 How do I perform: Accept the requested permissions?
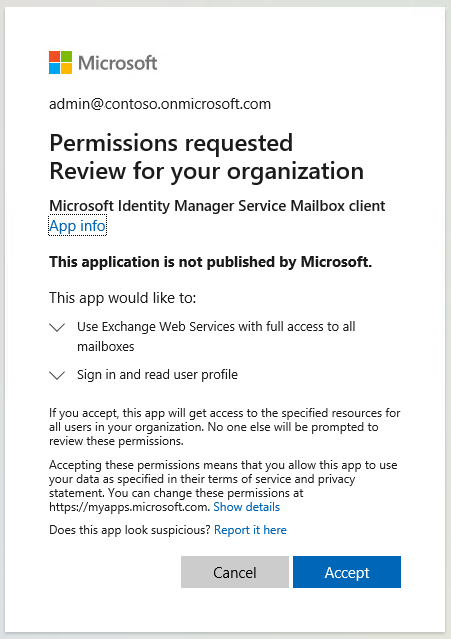[347, 572]
